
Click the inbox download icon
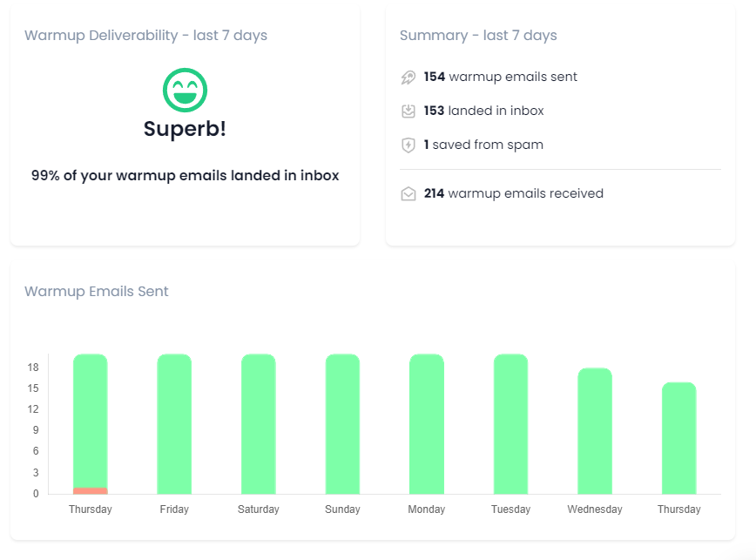[x=408, y=111]
